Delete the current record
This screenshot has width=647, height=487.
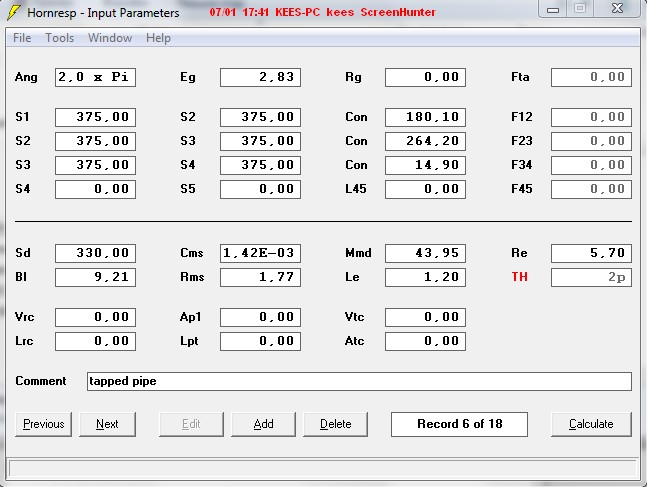(335, 424)
